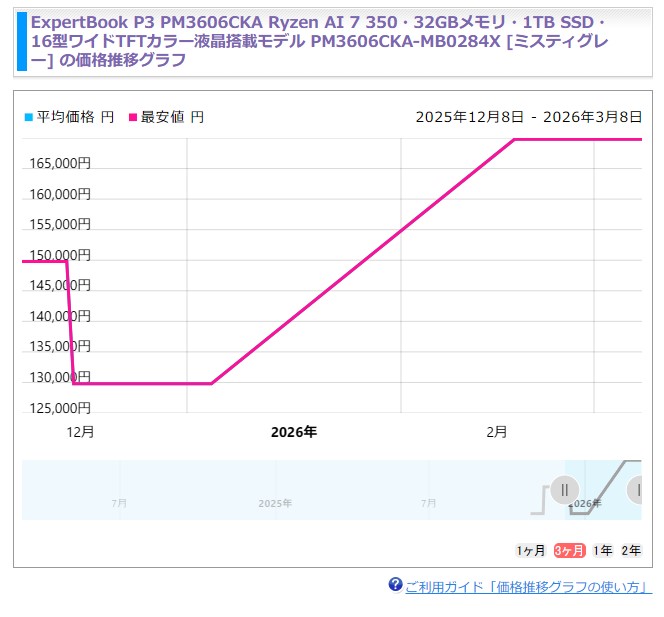Image resolution: width=664 pixels, height=617 pixels.
Task: Select the 1年 range button
Action: [603, 551]
